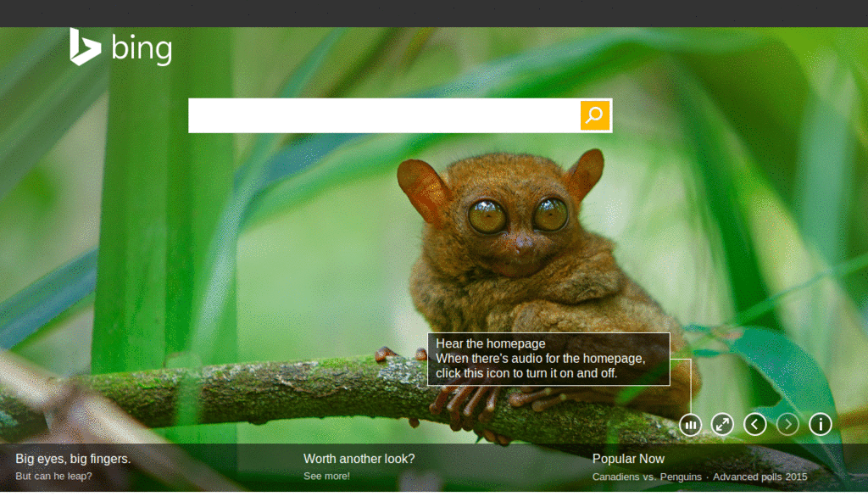Go to previous homepage image
Viewport: 868px width, 502px height.
755,425
